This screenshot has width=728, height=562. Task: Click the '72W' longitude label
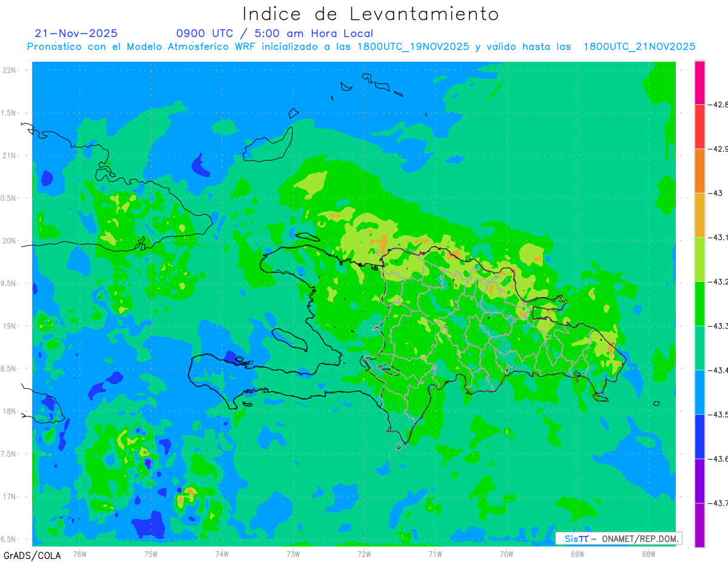coord(364,554)
